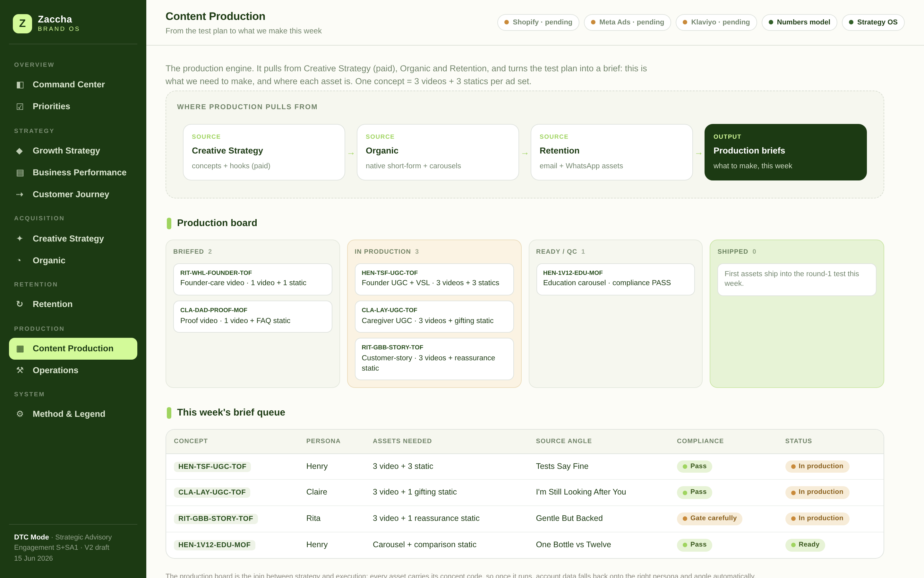
Task: Open the Strategy OS pill
Action: click(x=873, y=22)
